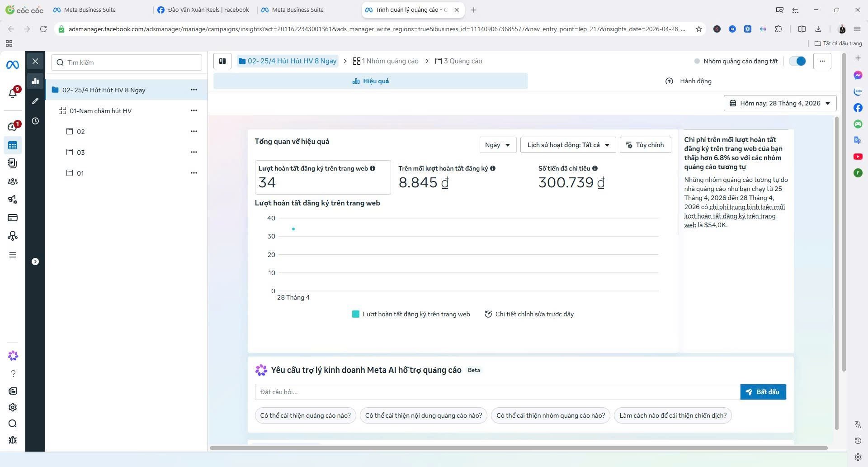Open more options for 01-Nam châm hút HV
Viewport: 868px width, 467px height.
point(194,110)
